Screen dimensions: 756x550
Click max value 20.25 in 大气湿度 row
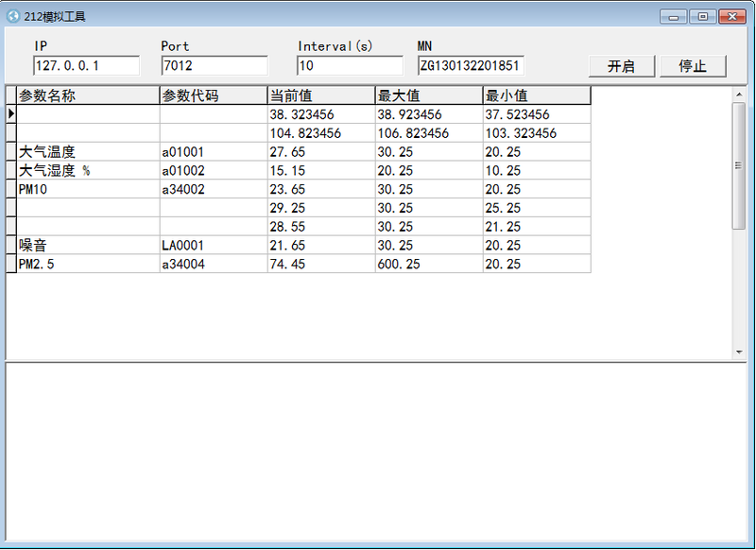point(429,171)
